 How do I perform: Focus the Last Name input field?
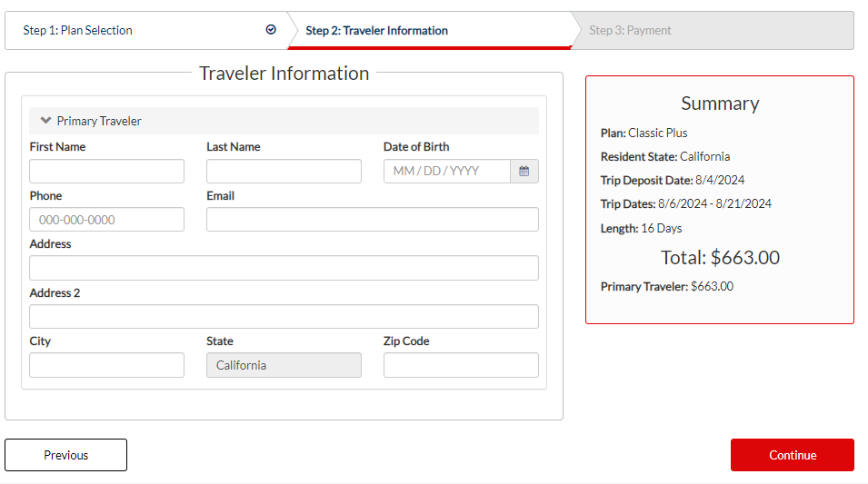point(284,171)
